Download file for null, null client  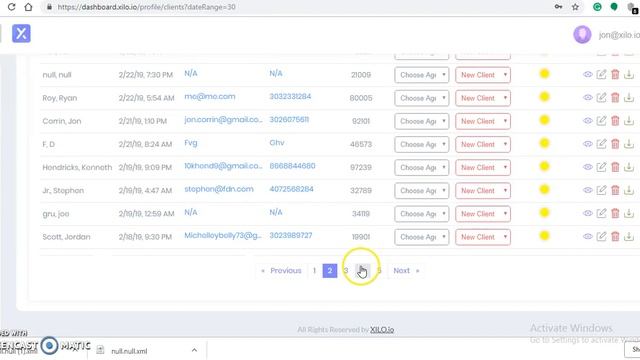point(629,74)
